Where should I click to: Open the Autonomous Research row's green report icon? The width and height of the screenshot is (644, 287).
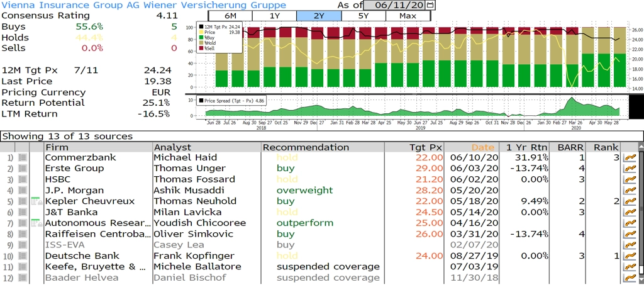pos(36,223)
